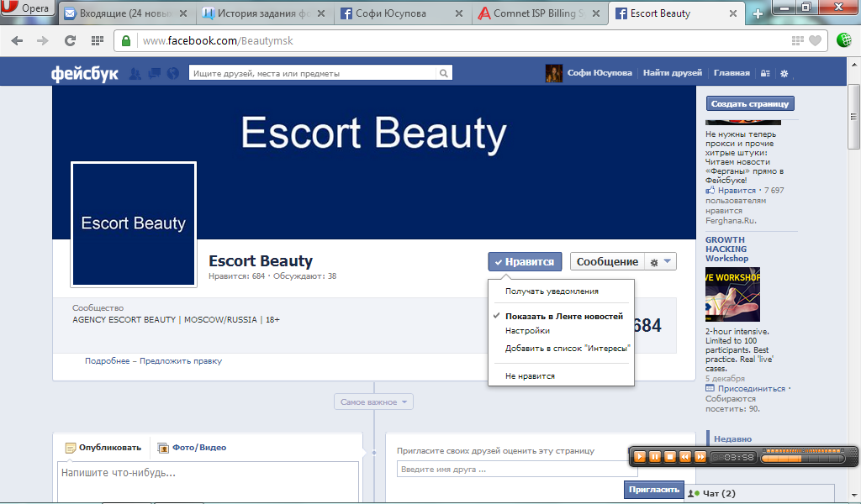Open Facebook messages icon
Image resolution: width=861 pixels, height=504 pixels.
click(155, 73)
